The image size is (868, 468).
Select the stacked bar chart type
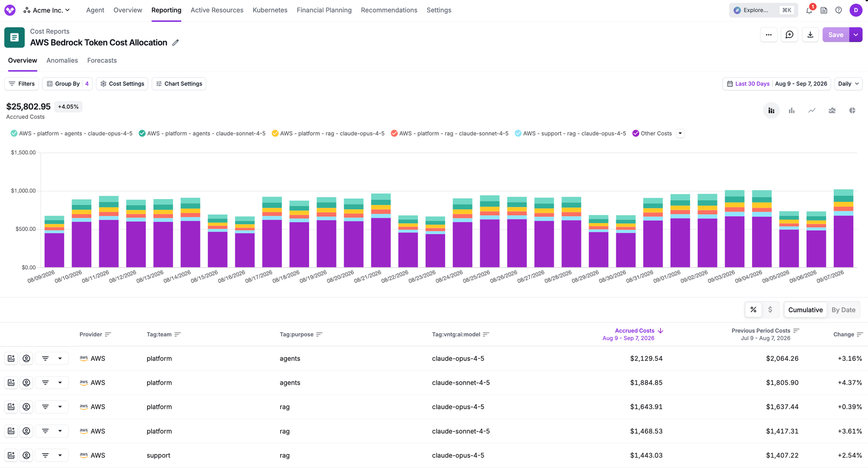[x=771, y=110]
